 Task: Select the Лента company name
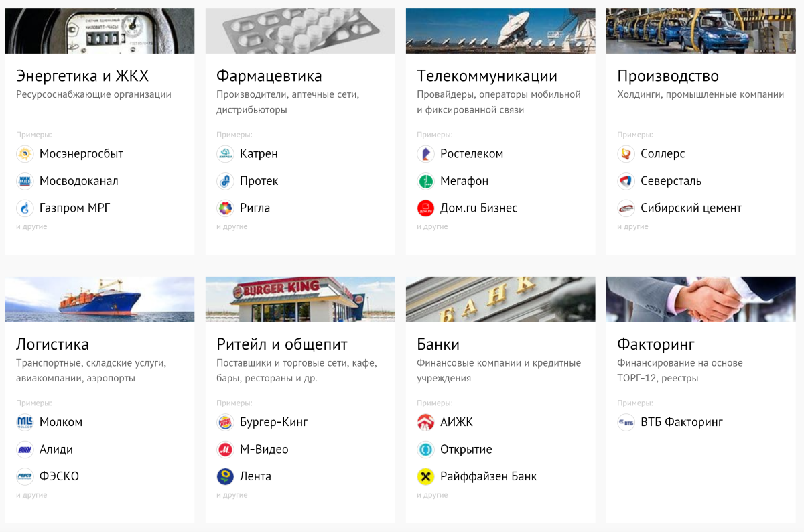[255, 477]
